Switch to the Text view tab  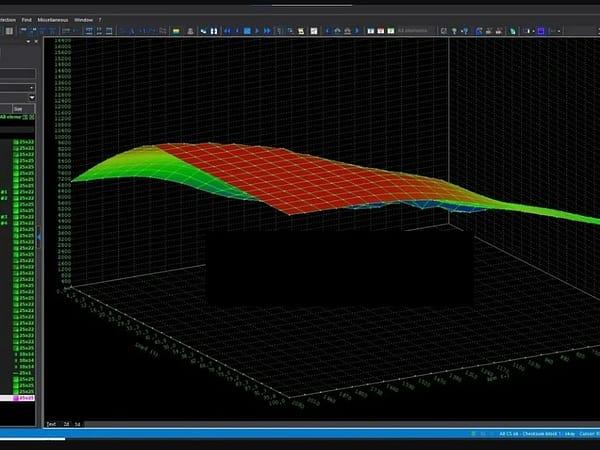click(x=51, y=424)
